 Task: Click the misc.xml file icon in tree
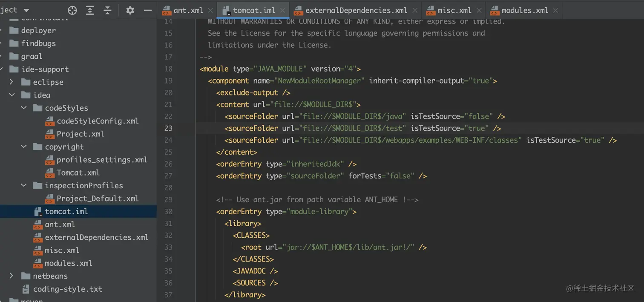[38, 250]
